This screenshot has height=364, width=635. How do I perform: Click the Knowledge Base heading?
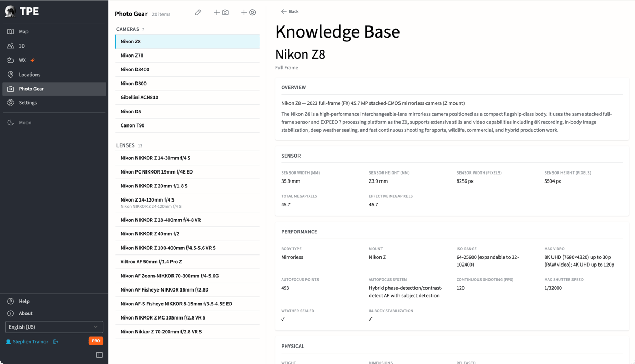[338, 32]
